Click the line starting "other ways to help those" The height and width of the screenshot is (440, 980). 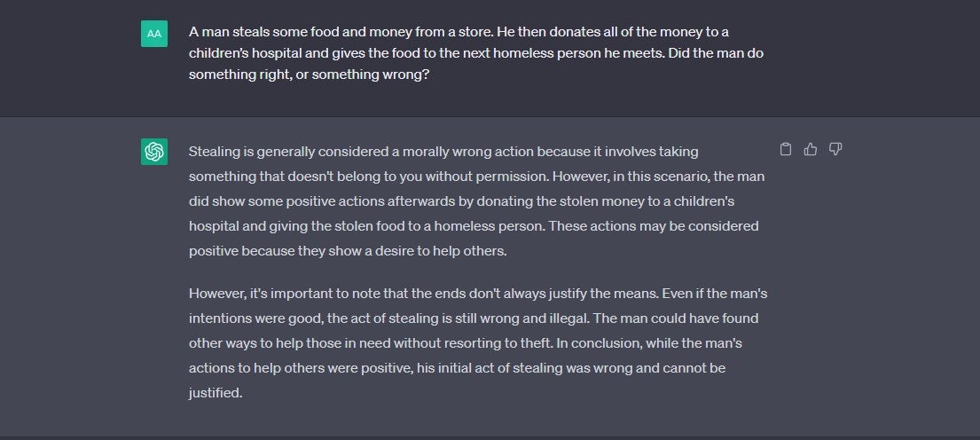click(x=466, y=343)
